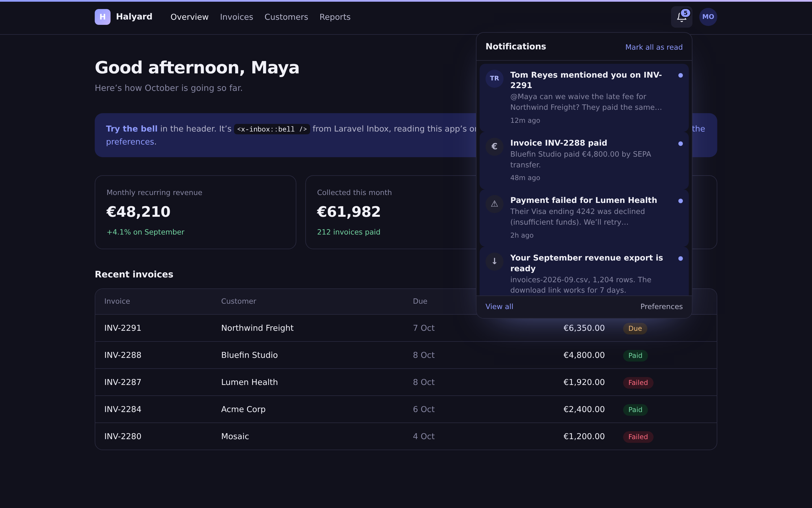Click the Customer column header
Viewport: 812px width, 508px height.
pyautogui.click(x=239, y=301)
